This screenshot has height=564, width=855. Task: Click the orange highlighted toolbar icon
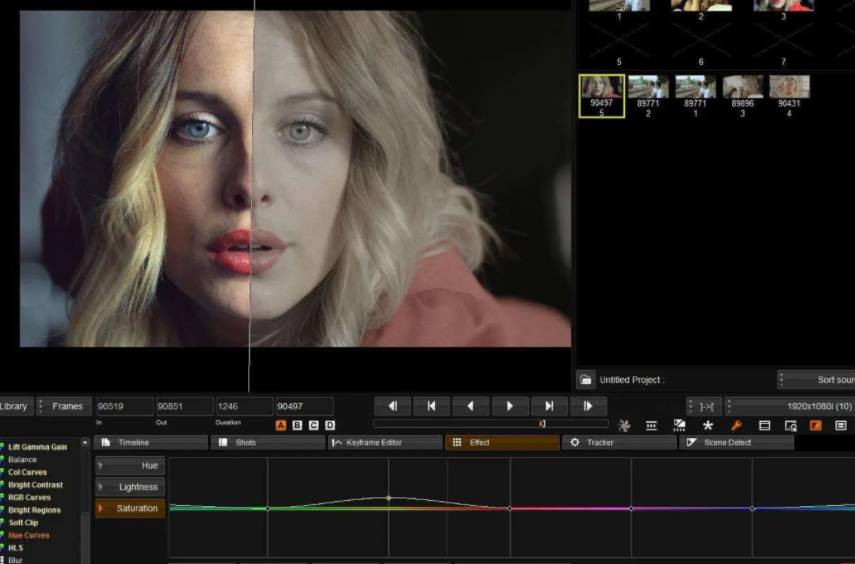coord(816,425)
